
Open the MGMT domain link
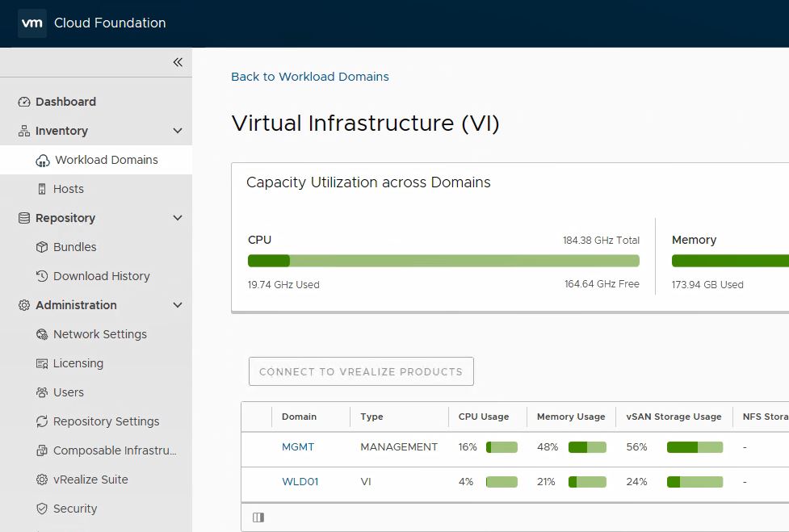(297, 447)
